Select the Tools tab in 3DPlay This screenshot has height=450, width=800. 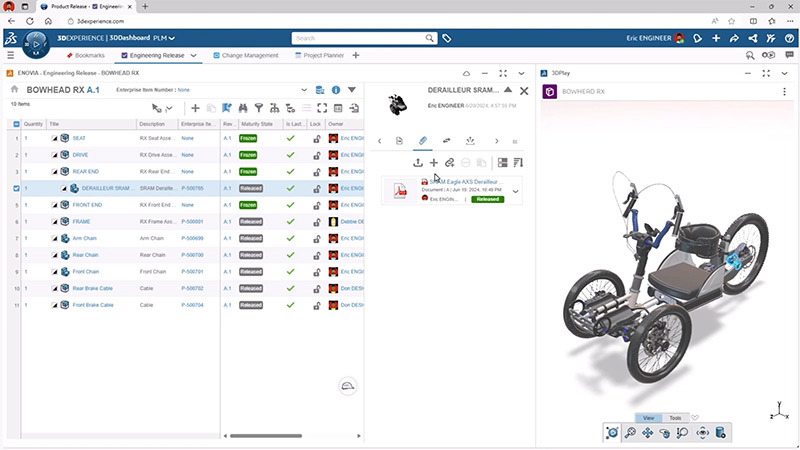(x=675, y=418)
